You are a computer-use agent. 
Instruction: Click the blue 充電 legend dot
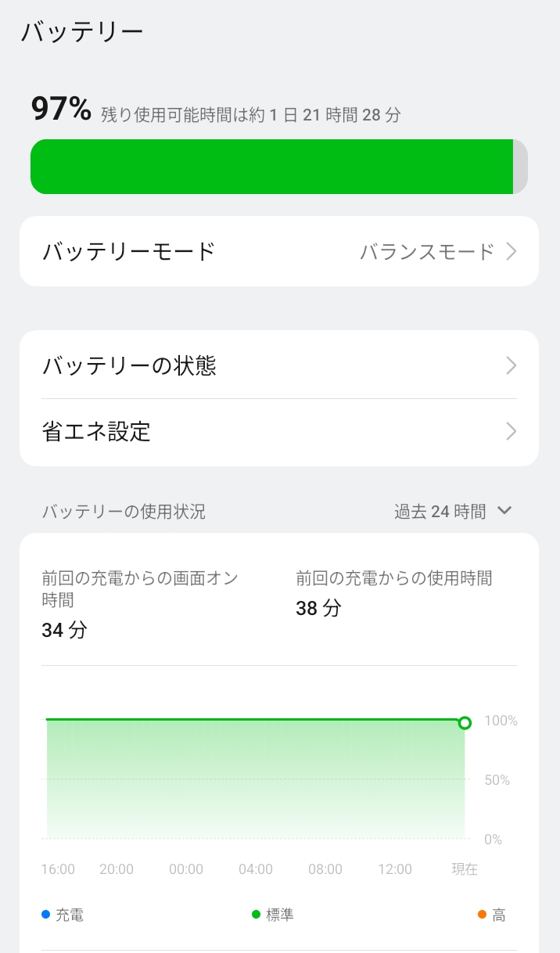[x=45, y=915]
